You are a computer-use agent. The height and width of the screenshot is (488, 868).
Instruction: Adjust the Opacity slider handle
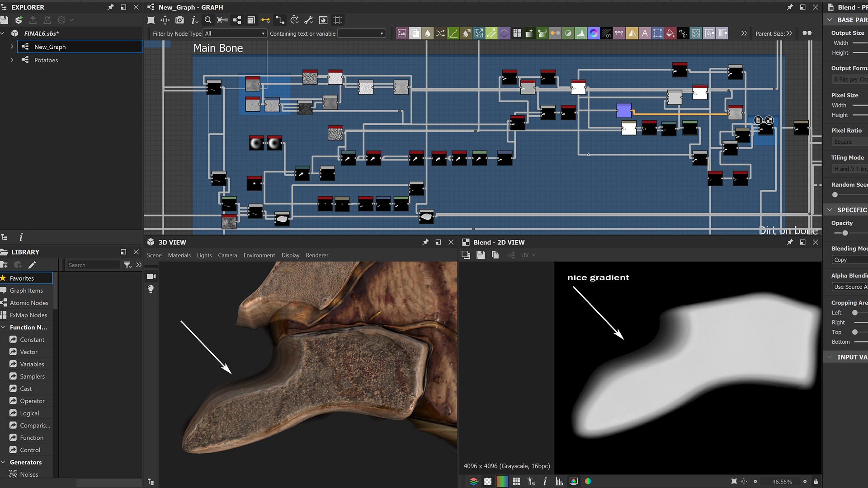point(845,233)
